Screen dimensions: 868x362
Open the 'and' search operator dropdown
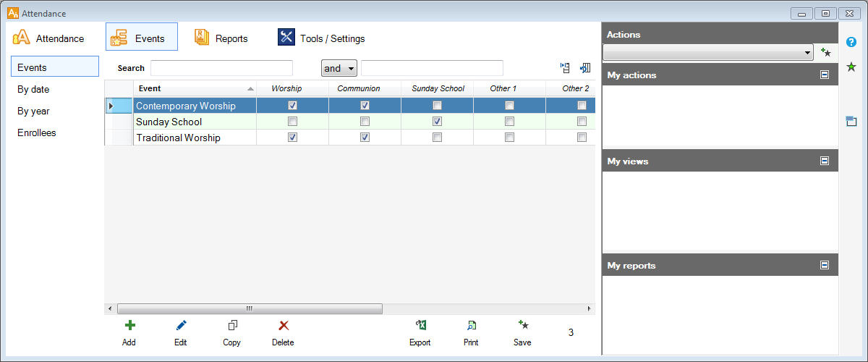339,68
